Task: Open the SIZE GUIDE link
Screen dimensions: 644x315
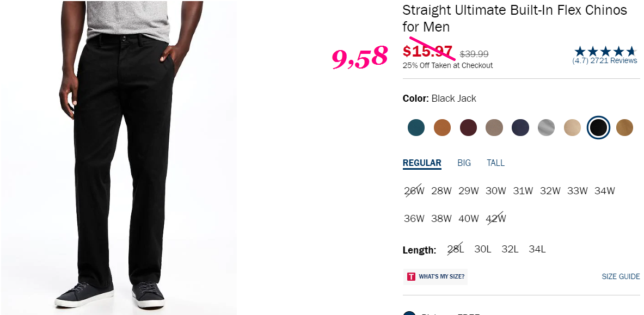Action: pos(621,276)
